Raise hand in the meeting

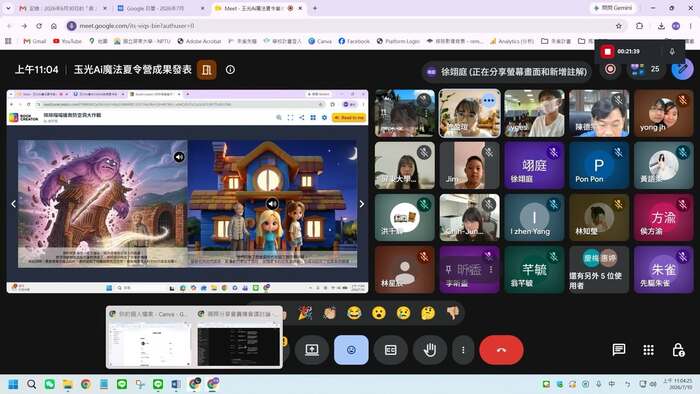[x=429, y=350]
